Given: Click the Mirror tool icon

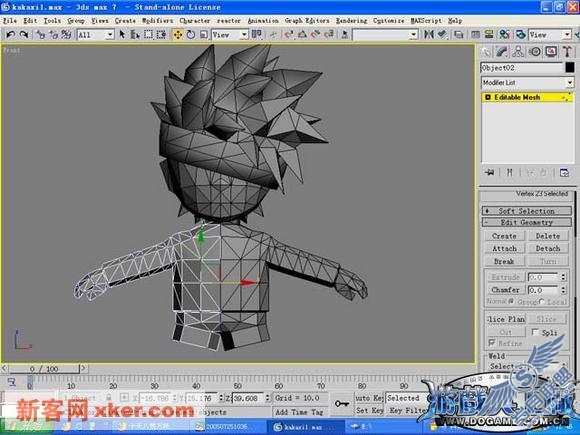Looking at the screenshot, I should click(x=429, y=35).
